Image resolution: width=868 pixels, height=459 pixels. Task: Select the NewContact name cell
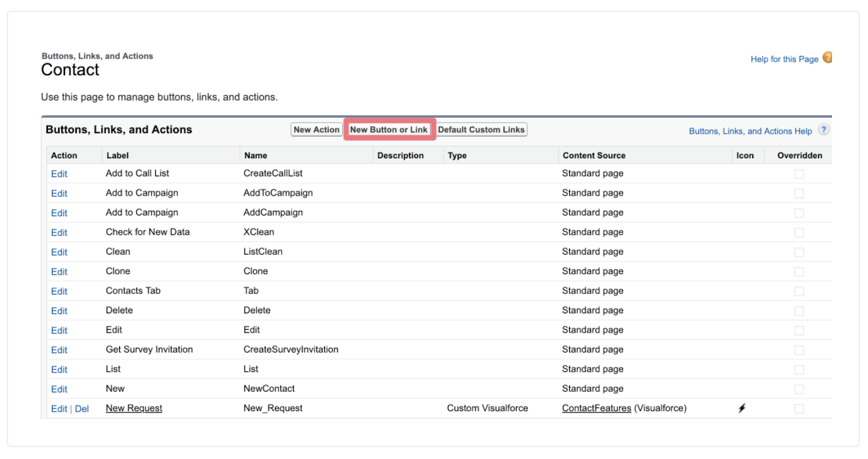269,388
